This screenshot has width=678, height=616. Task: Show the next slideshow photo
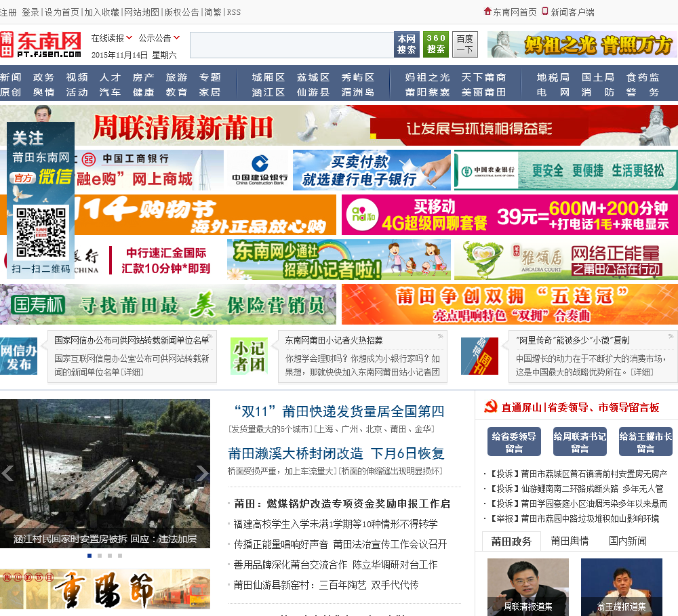pos(202,473)
